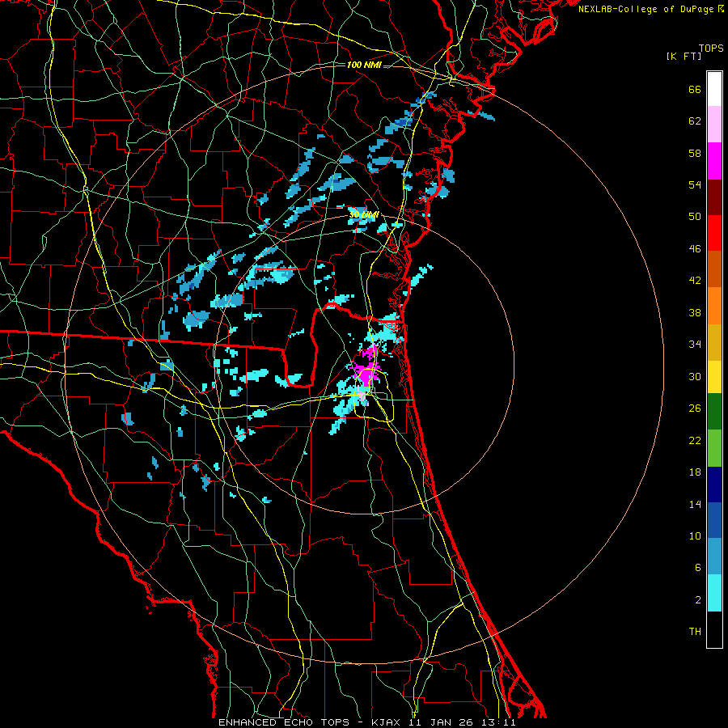Click the 42 legend label
The height and width of the screenshot is (728, 728).
coord(695,281)
